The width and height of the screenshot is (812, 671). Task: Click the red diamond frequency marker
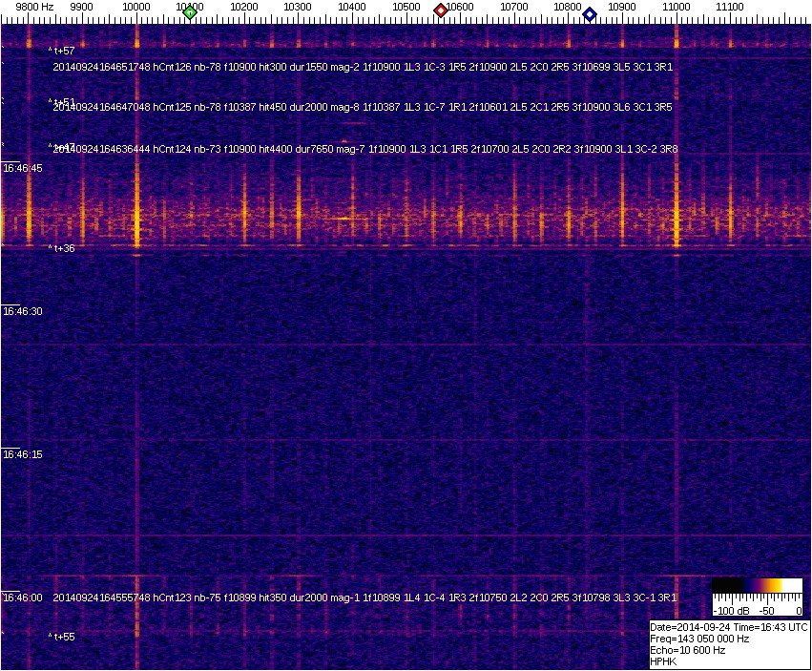441,10
